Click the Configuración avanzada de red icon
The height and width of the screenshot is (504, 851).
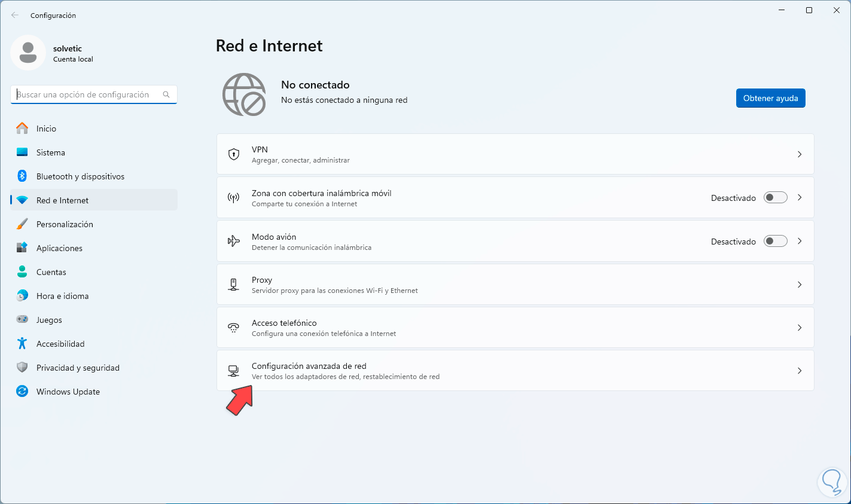(x=234, y=371)
